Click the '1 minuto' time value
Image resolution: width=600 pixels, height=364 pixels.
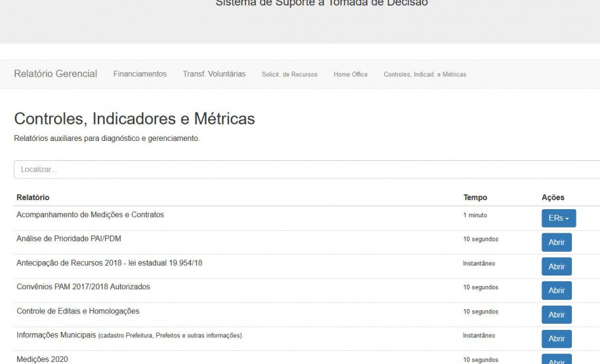click(x=475, y=215)
